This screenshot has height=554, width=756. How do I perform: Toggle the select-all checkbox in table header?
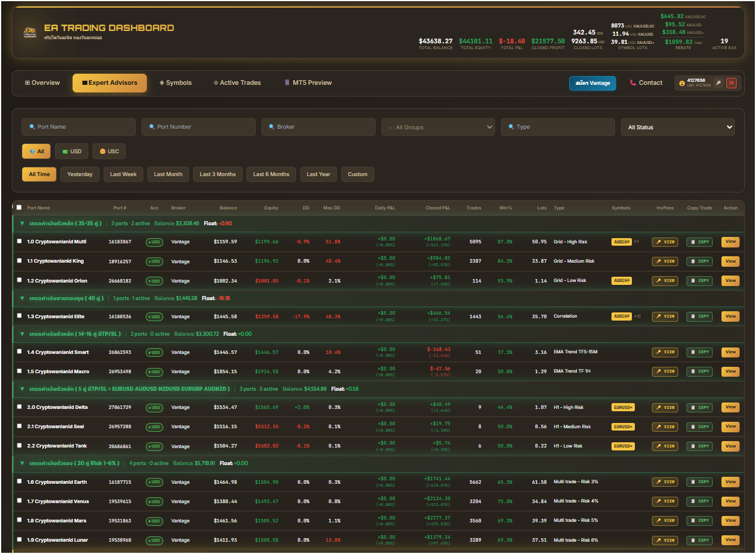point(19,208)
